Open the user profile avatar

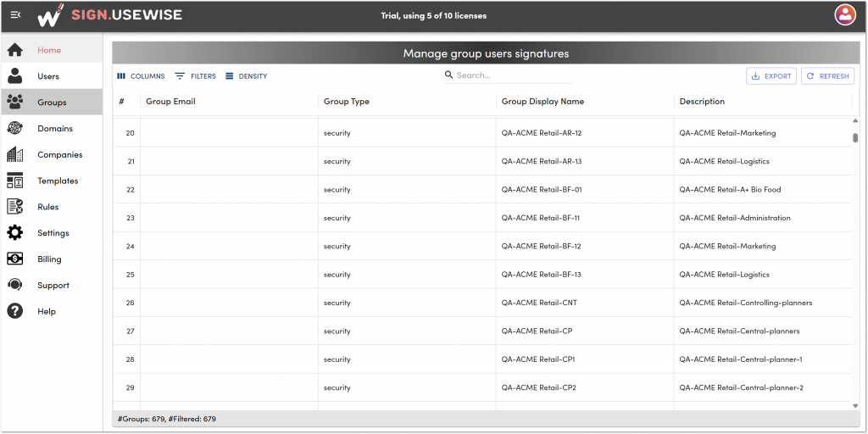coord(845,15)
